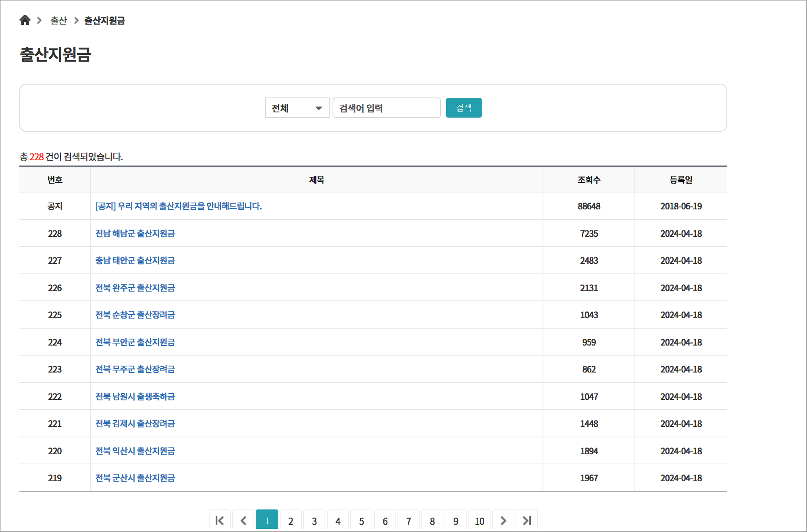The height and width of the screenshot is (532, 807).
Task: Open 전북 군산시 출산지원금 post
Action: 135,478
